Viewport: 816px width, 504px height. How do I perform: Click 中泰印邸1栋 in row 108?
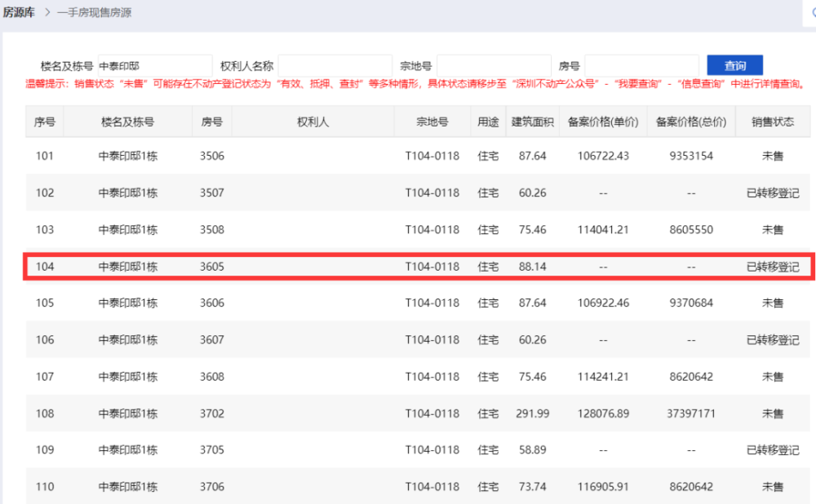pyautogui.click(x=127, y=413)
